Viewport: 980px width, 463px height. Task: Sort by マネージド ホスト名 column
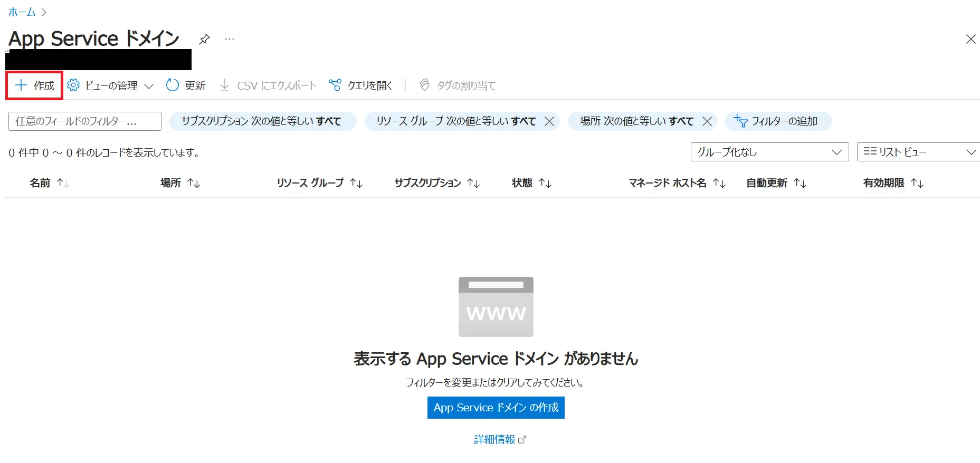point(678,183)
